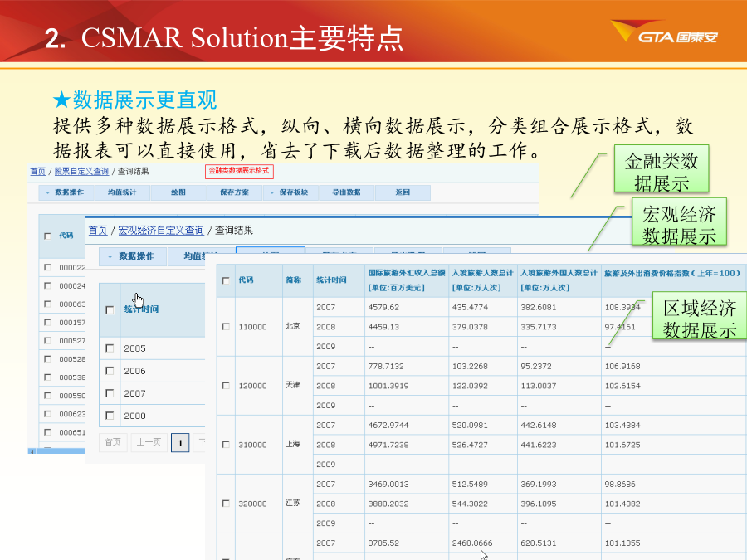The width and height of the screenshot is (747, 560).
Task: Click the 统计时间 header in macro table
Action: [141, 309]
